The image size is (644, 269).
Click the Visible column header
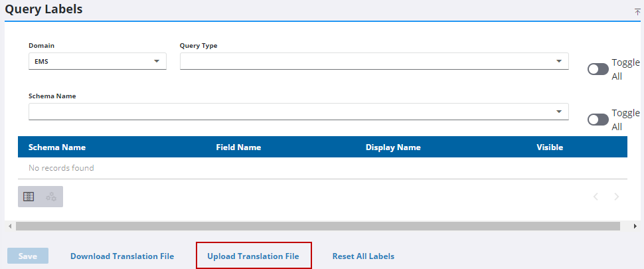pos(550,147)
